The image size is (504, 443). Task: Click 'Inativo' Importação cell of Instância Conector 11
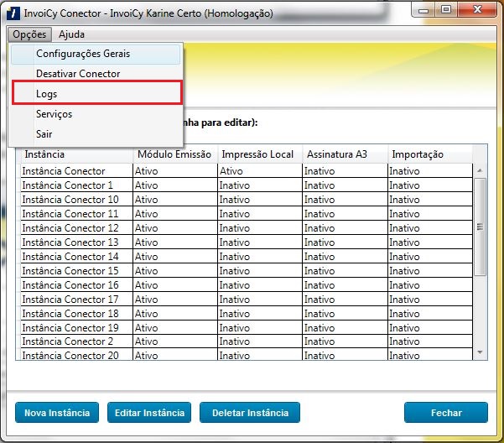pos(430,213)
